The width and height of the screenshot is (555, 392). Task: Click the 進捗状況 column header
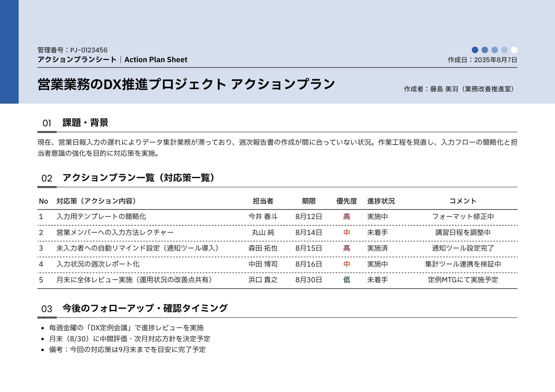click(x=381, y=201)
